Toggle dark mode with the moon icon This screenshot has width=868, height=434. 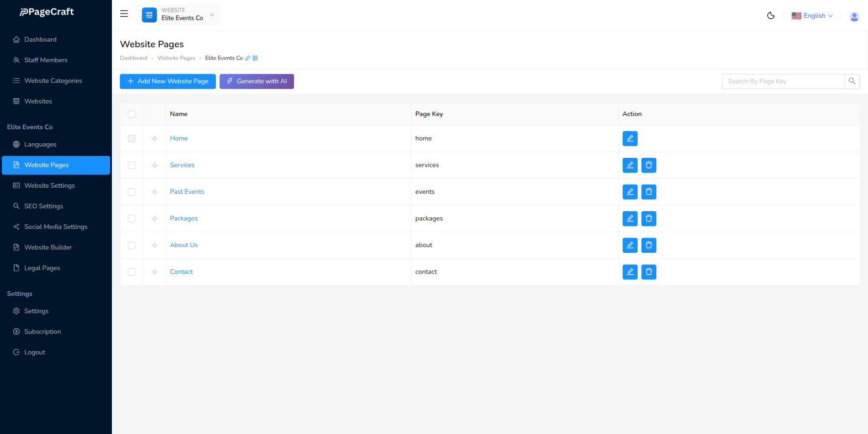click(x=771, y=15)
